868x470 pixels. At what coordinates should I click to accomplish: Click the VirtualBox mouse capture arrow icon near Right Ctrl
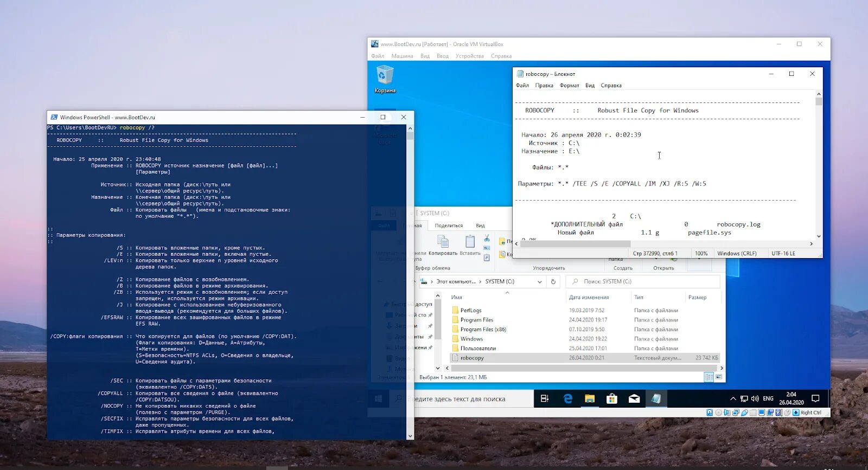click(796, 413)
